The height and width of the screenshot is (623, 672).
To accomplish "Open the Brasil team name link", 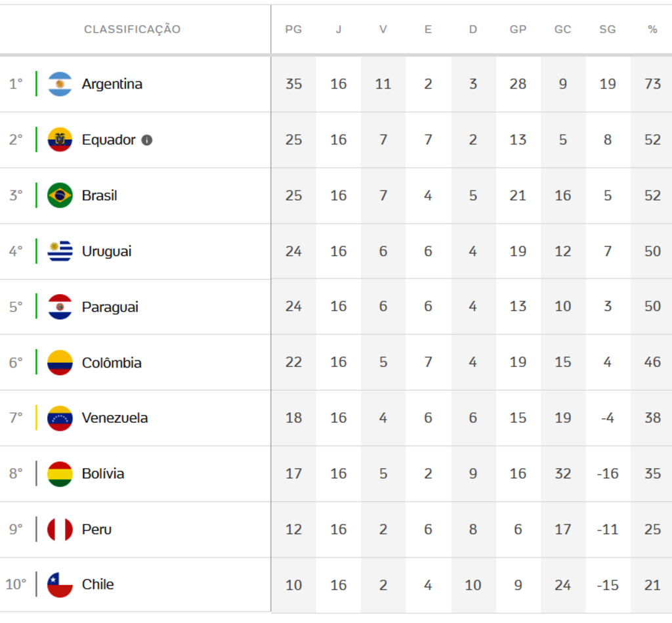I will click(100, 196).
